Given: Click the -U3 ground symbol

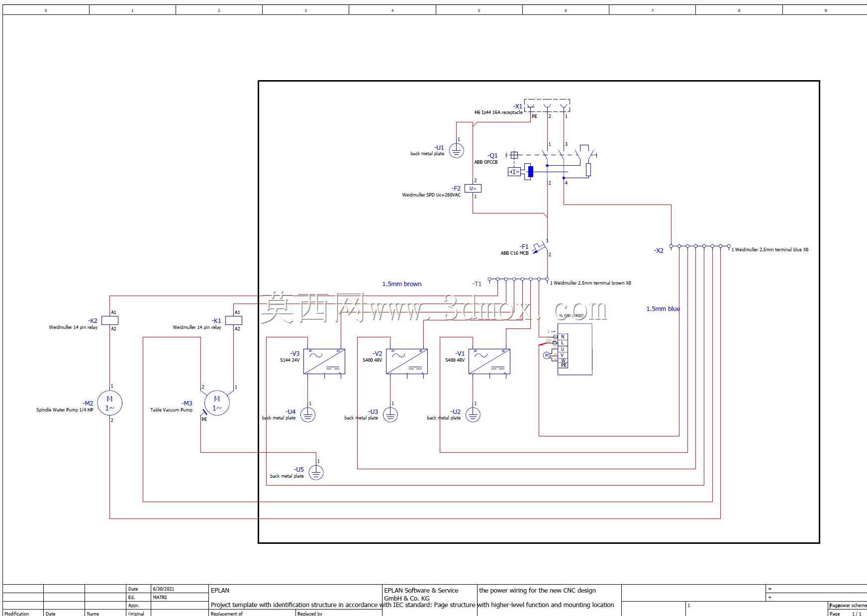Looking at the screenshot, I should 390,415.
